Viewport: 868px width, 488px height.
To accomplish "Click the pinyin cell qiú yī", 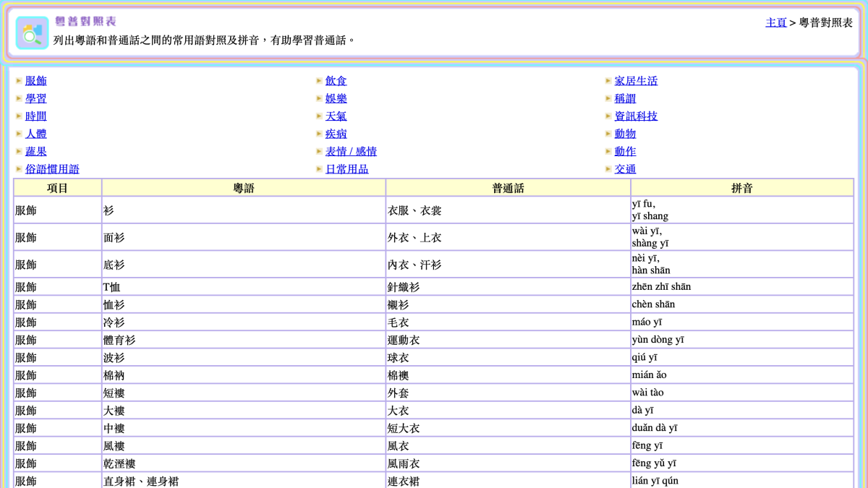I will coord(742,358).
